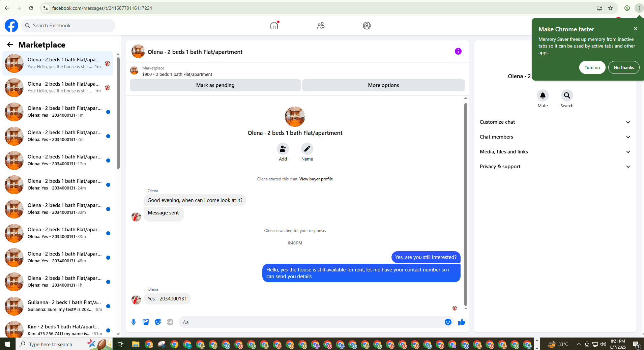Open the weather widget showing 33°C
This screenshot has height=350, width=644.
(x=558, y=344)
